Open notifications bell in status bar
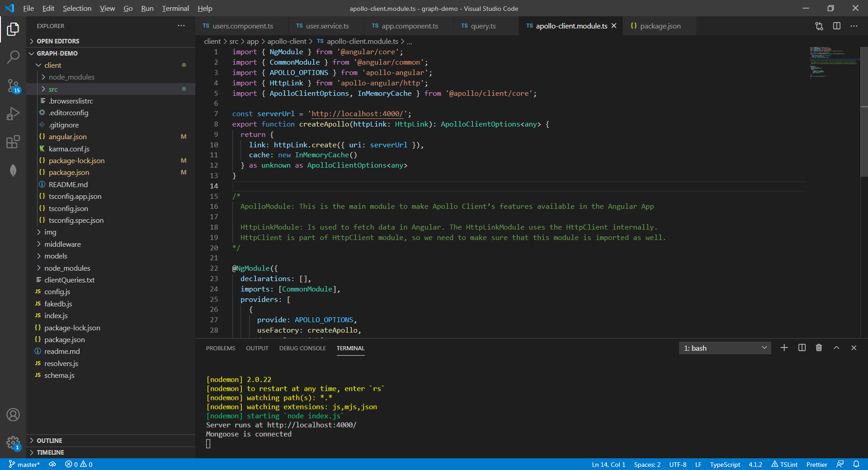 click(x=856, y=464)
